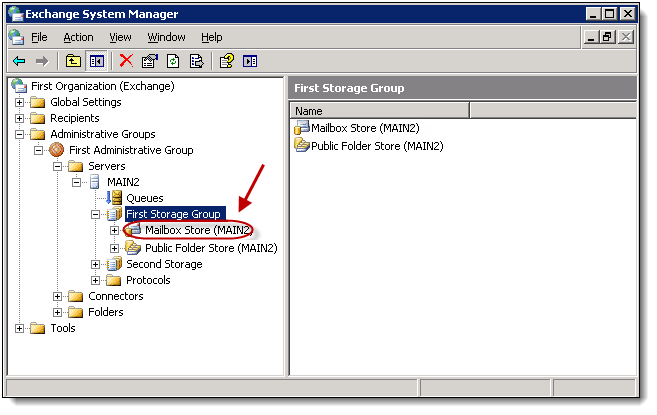Select Administrative Groups in the tree
657x415 pixels.
[103, 134]
